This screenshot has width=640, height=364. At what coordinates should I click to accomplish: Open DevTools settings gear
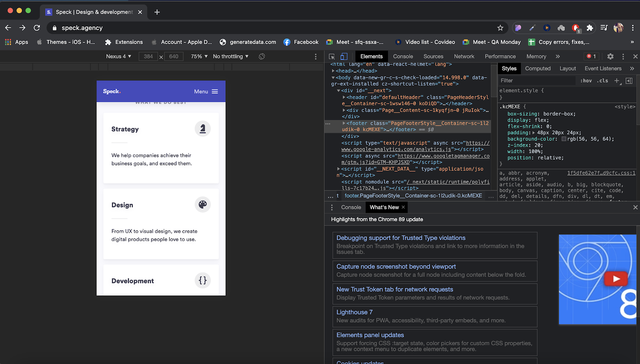[x=610, y=56]
